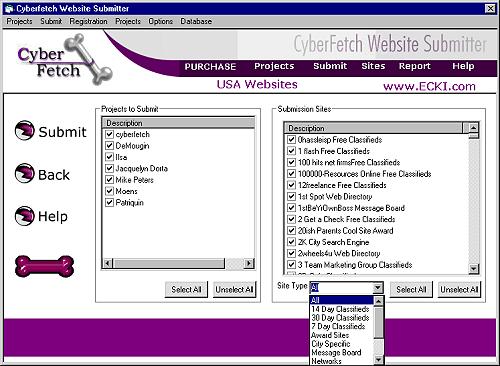This screenshot has width=500, height=366.
Task: Uncheck the Moens project checkbox
Action: [109, 191]
